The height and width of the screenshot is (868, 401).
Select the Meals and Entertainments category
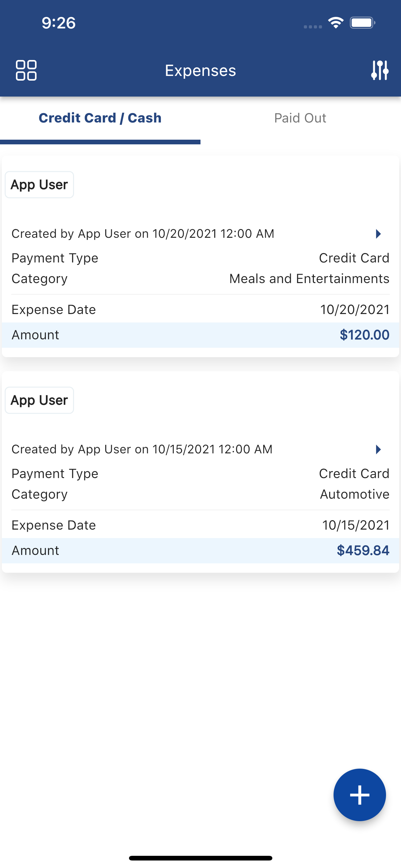pyautogui.click(x=309, y=279)
